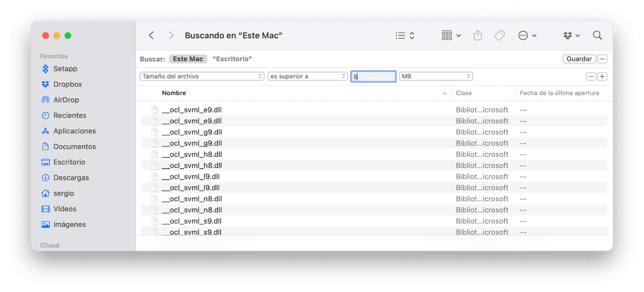Open AirDrop in the sidebar
The width and height of the screenshot is (644, 292).
tap(66, 100)
